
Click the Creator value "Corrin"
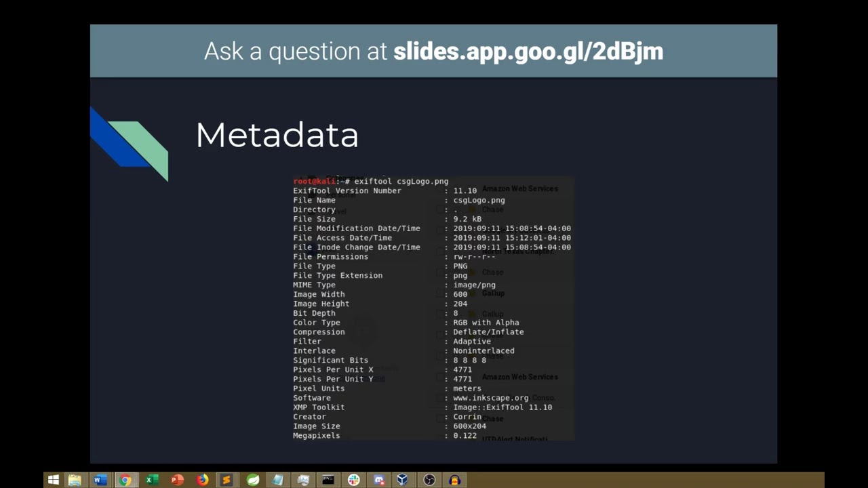point(467,417)
